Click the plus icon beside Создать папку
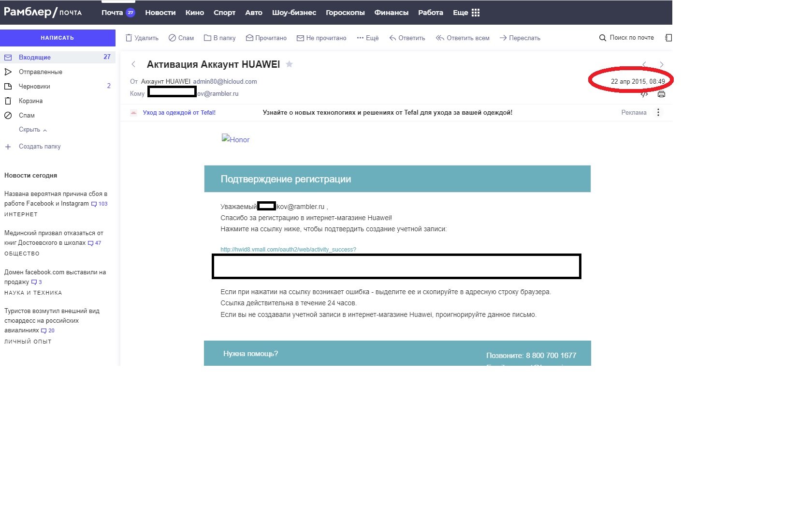Viewport: 812px width, 508px height. [8, 147]
